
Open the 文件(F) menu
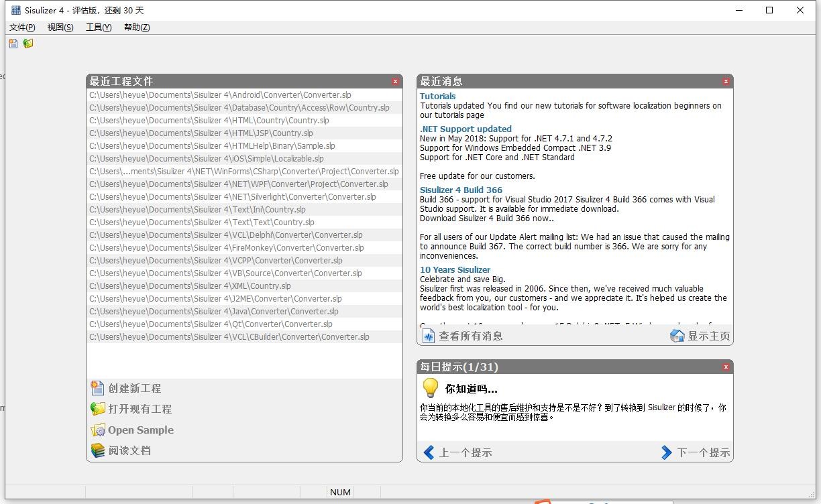click(22, 27)
